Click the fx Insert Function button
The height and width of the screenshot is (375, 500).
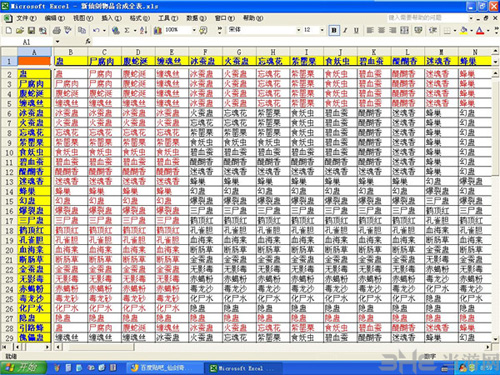click(88, 41)
